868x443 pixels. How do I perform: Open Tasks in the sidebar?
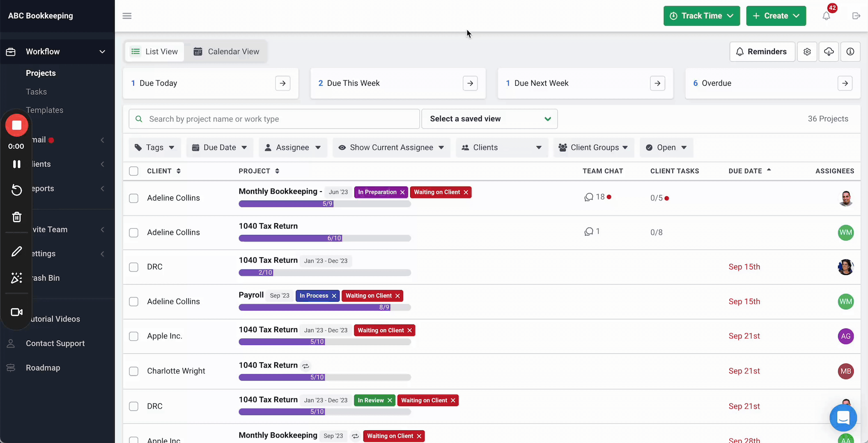click(36, 92)
